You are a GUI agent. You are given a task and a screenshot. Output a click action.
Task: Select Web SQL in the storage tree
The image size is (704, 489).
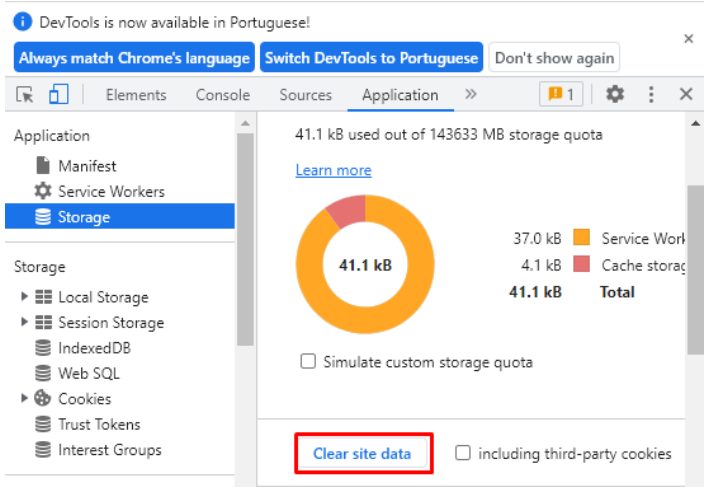[120, 373]
